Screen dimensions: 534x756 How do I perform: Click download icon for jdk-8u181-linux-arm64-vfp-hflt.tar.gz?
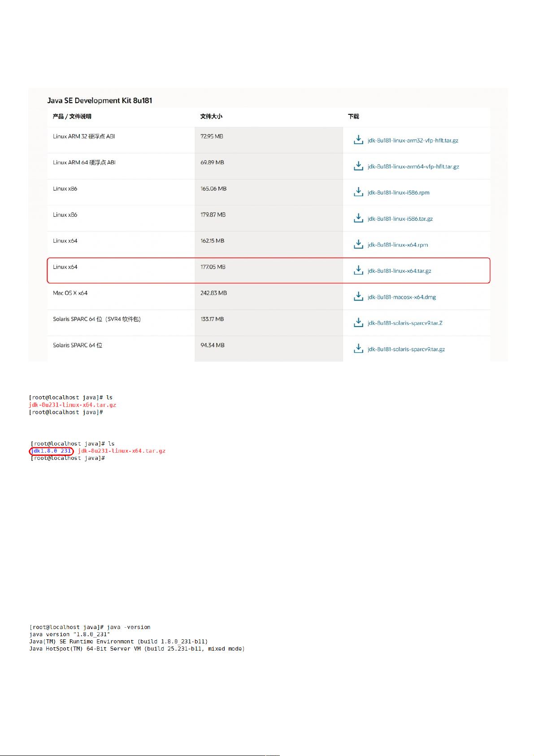358,166
